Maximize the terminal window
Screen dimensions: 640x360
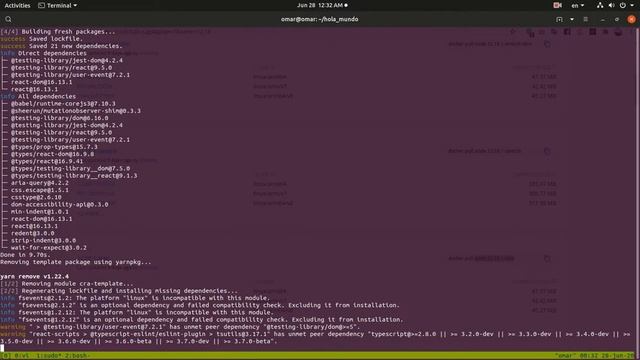click(x=617, y=19)
